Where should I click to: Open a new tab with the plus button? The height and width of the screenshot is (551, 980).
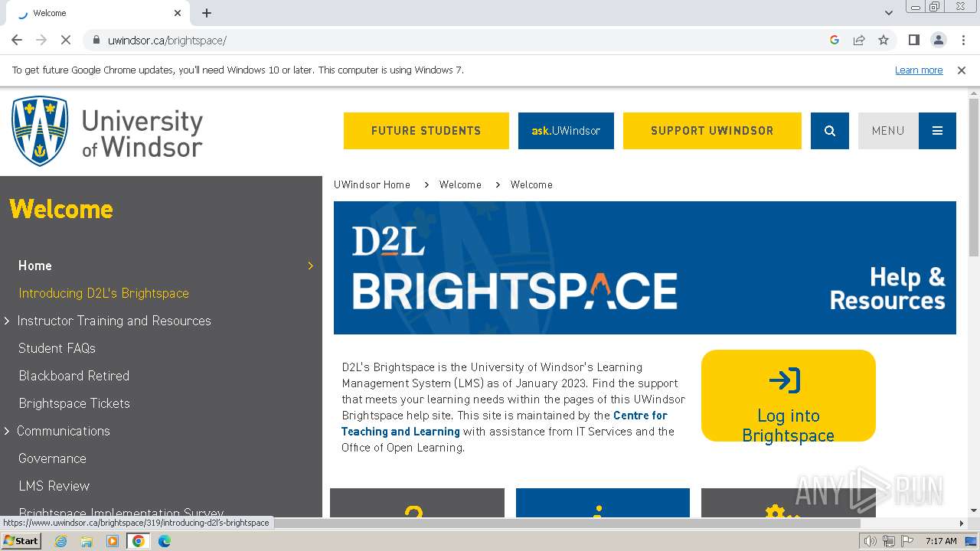[x=207, y=13]
